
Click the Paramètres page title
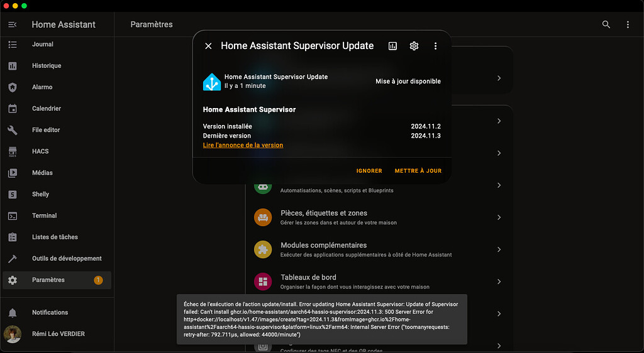coord(152,24)
